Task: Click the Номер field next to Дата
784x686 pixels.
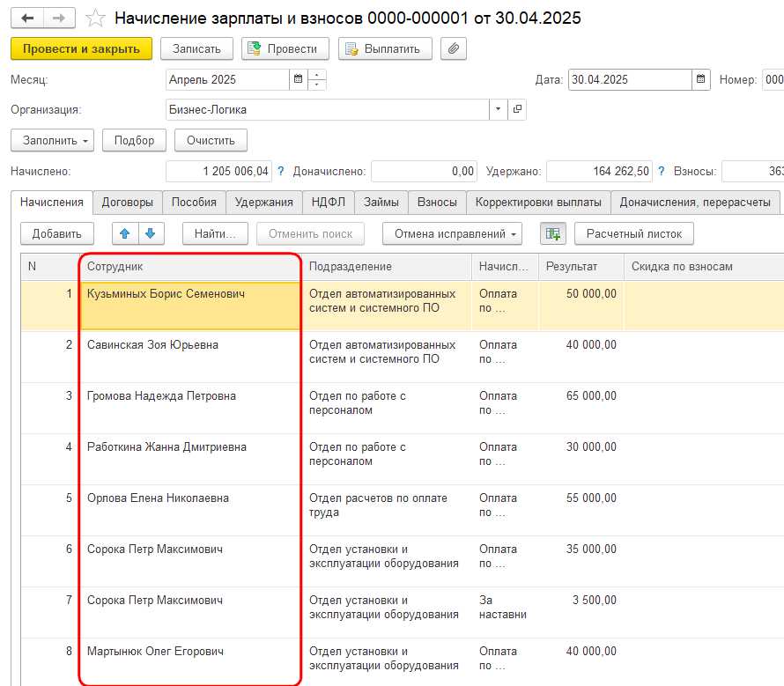Action: point(773,79)
